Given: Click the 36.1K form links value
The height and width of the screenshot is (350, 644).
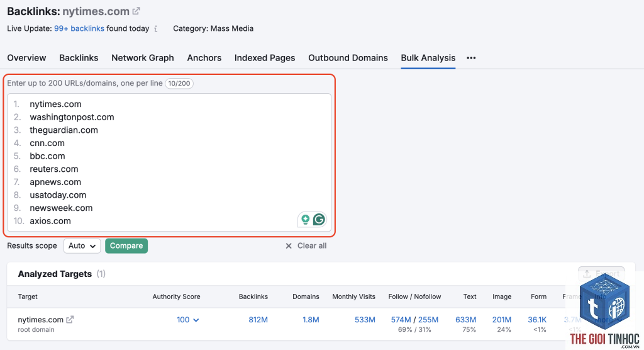Looking at the screenshot, I should 537,320.
